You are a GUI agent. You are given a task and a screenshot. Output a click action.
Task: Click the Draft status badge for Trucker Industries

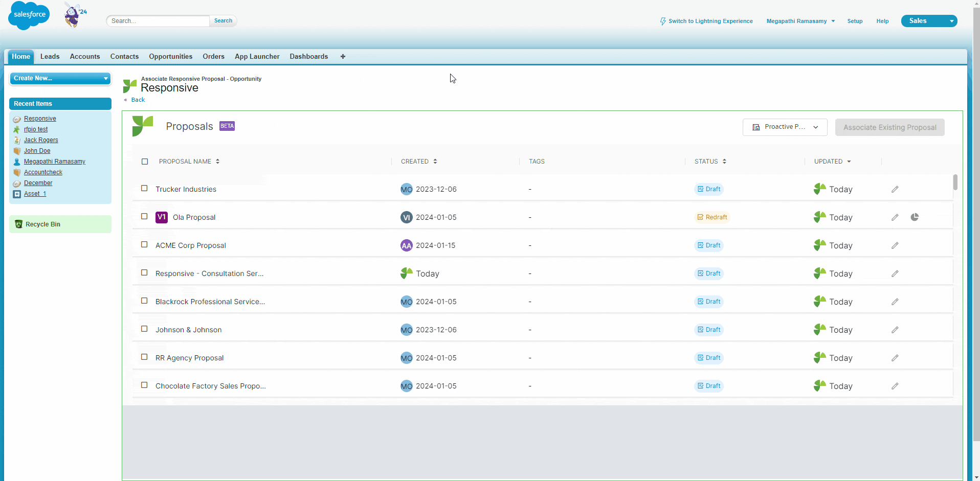coord(709,189)
